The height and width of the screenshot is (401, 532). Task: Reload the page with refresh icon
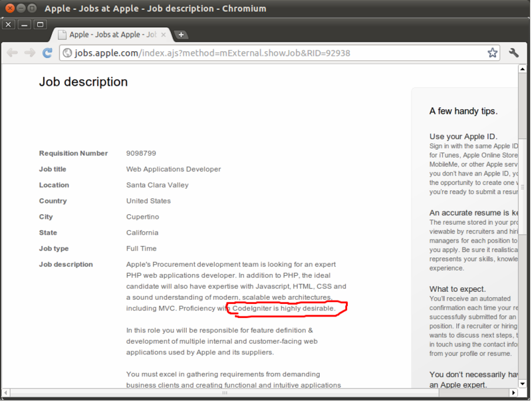(47, 53)
